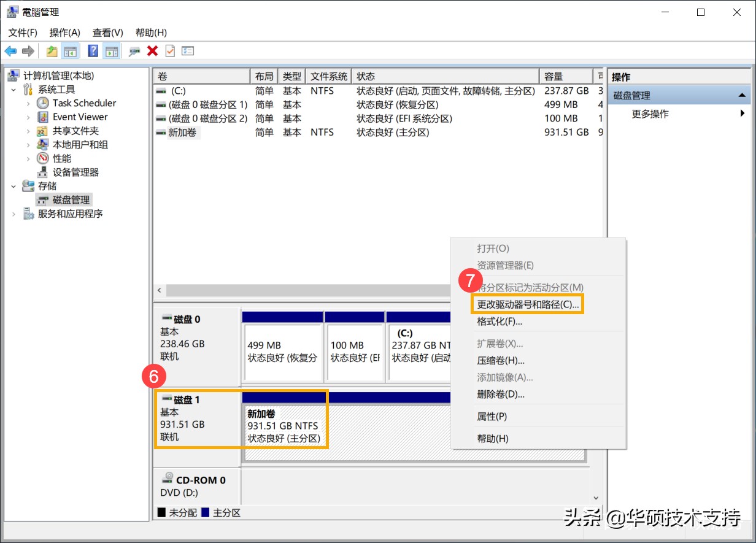Collapse the 存储 tree branch
Image resolution: width=756 pixels, height=543 pixels.
pyautogui.click(x=13, y=185)
